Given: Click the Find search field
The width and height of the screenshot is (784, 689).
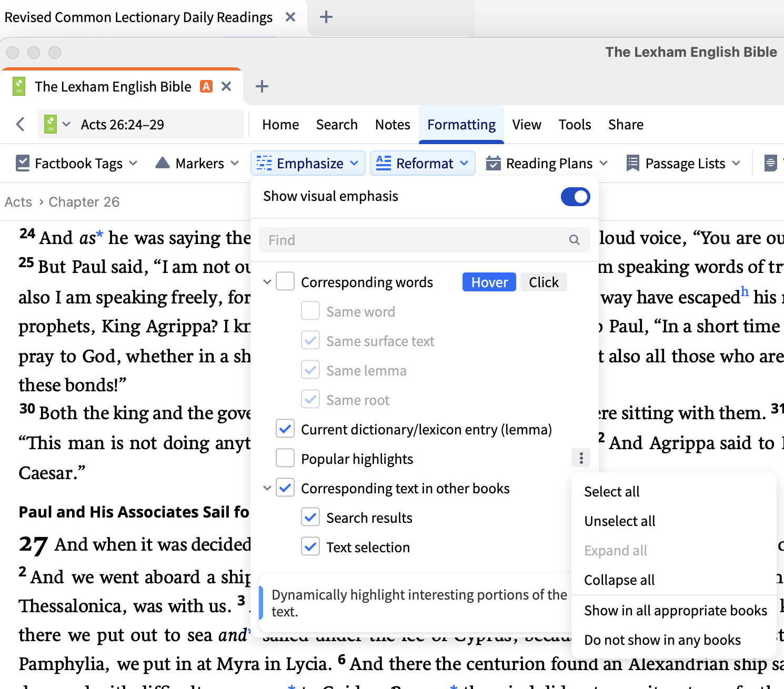Looking at the screenshot, I should tap(424, 240).
